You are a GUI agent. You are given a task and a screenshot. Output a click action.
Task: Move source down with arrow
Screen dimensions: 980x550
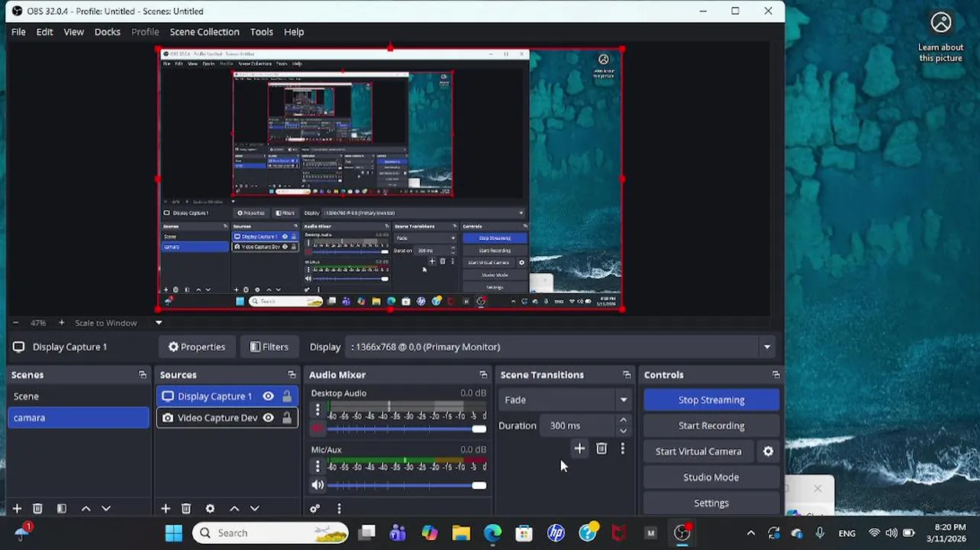pos(255,509)
